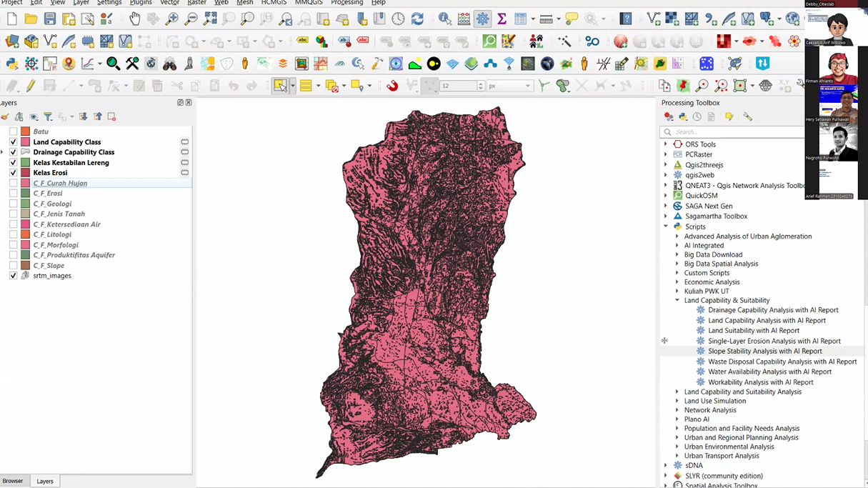Activate the Zoom Out magnifier tool
The height and width of the screenshot is (488, 868).
191,19
